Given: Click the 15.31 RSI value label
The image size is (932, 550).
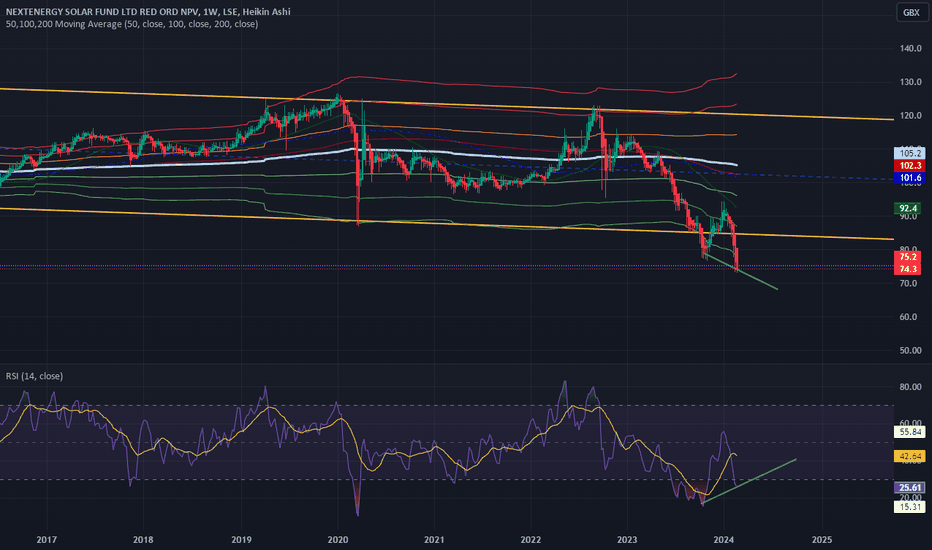Looking at the screenshot, I should tap(909, 507).
